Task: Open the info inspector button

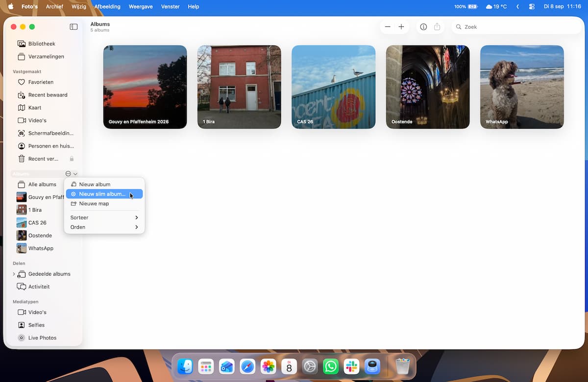Action: (x=423, y=27)
